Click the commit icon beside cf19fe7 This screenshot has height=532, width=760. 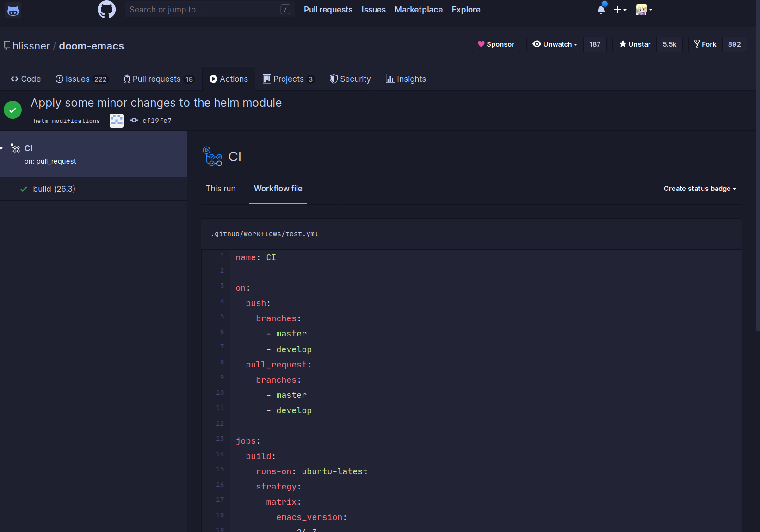pos(134,120)
